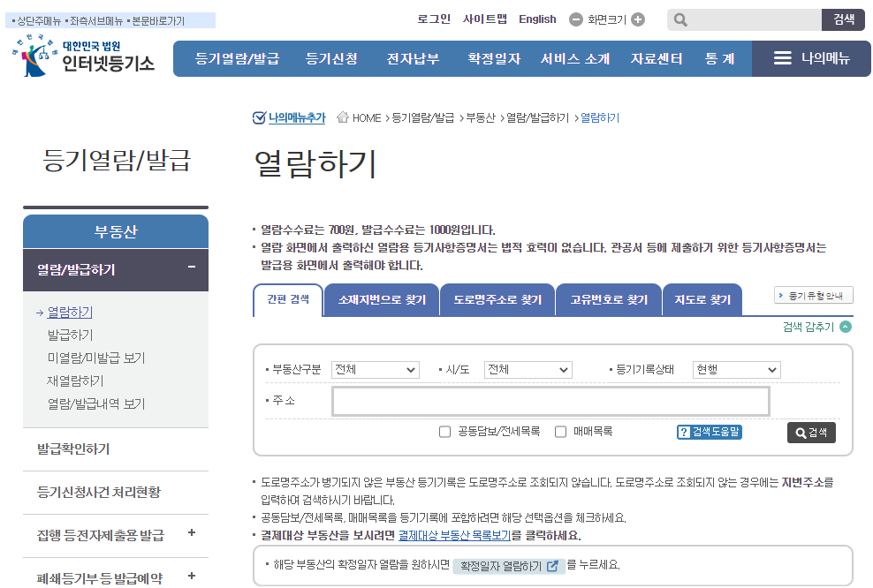Open 서비스 소개 in the main navigation
Viewport: 873px width, 588px height.
pyautogui.click(x=575, y=59)
